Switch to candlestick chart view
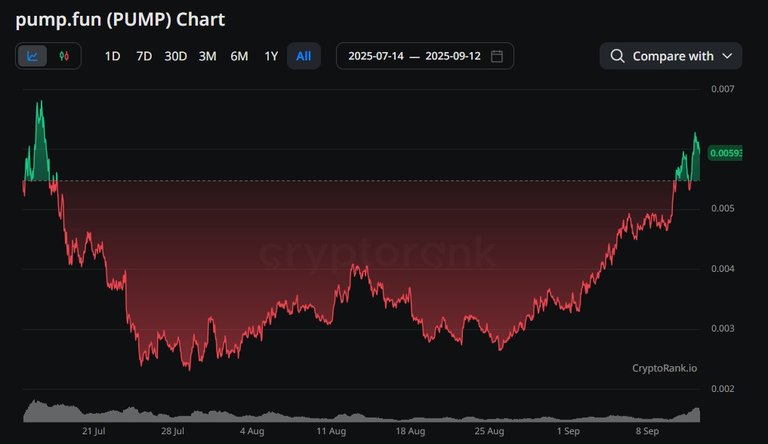The width and height of the screenshot is (768, 444). [64, 56]
